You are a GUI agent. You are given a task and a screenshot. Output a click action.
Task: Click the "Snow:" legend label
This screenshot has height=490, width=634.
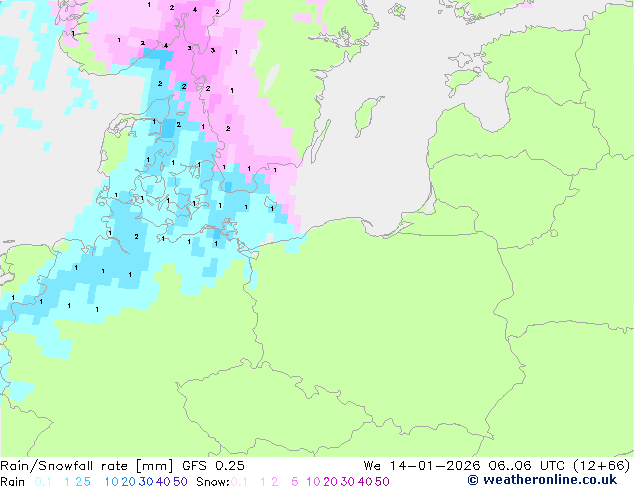213,482
